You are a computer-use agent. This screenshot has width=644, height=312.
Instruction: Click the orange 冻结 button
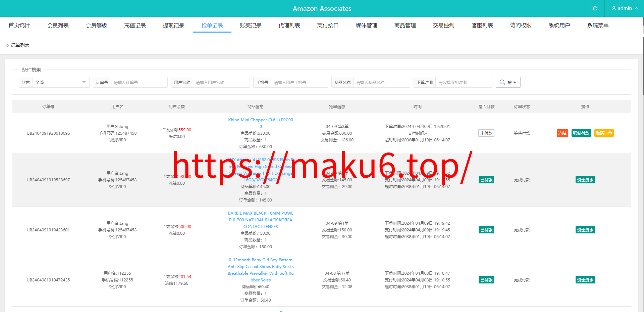(562, 133)
